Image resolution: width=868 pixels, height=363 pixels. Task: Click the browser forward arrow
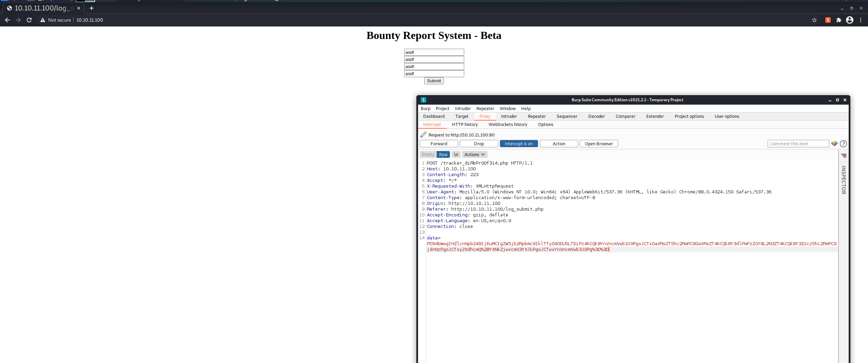(18, 20)
